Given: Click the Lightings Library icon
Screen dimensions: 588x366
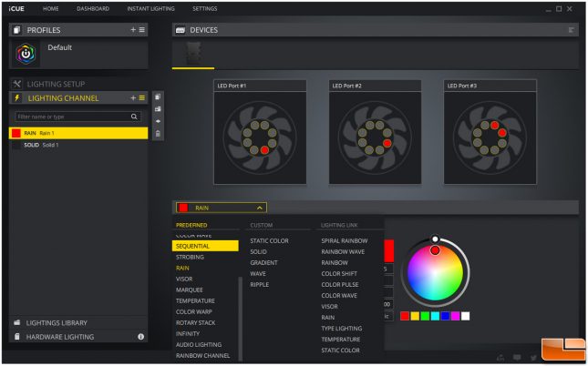Looking at the screenshot, I should tap(17, 322).
